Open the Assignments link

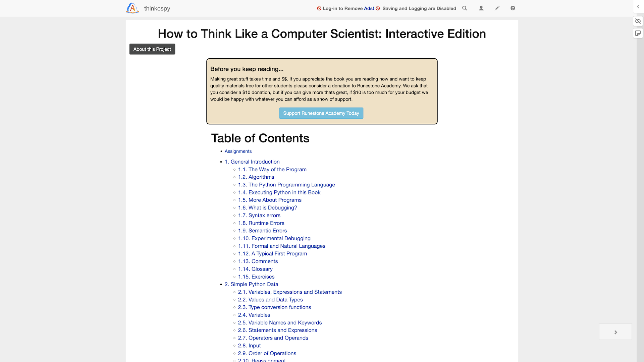pos(238,151)
